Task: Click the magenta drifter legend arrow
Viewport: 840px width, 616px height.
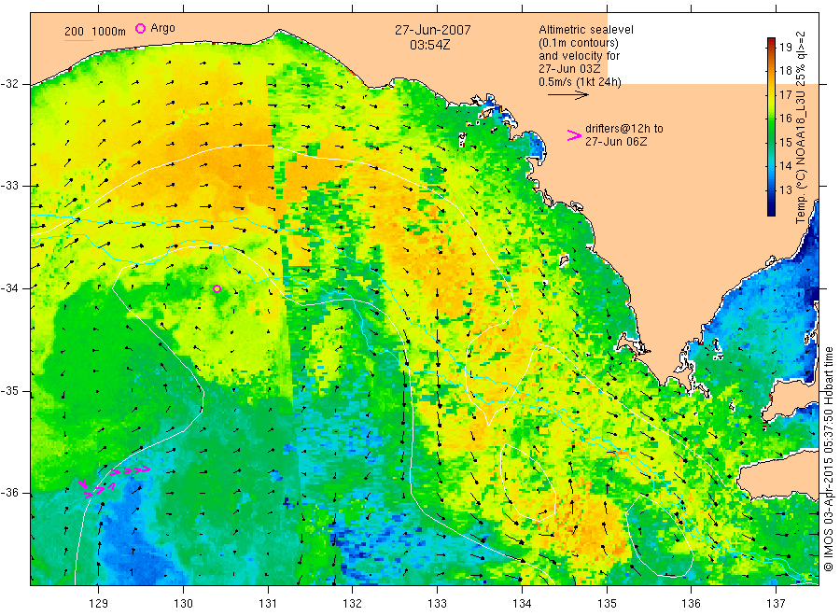Action: tap(574, 135)
